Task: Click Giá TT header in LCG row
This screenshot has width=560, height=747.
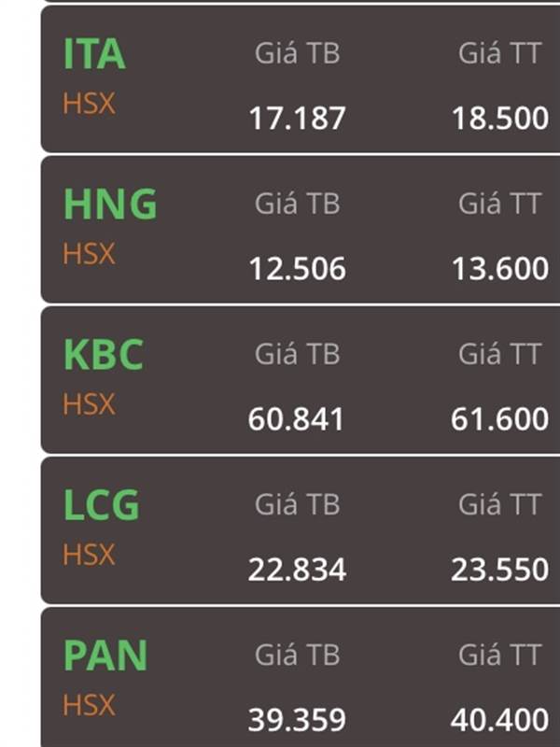Action: [499, 504]
